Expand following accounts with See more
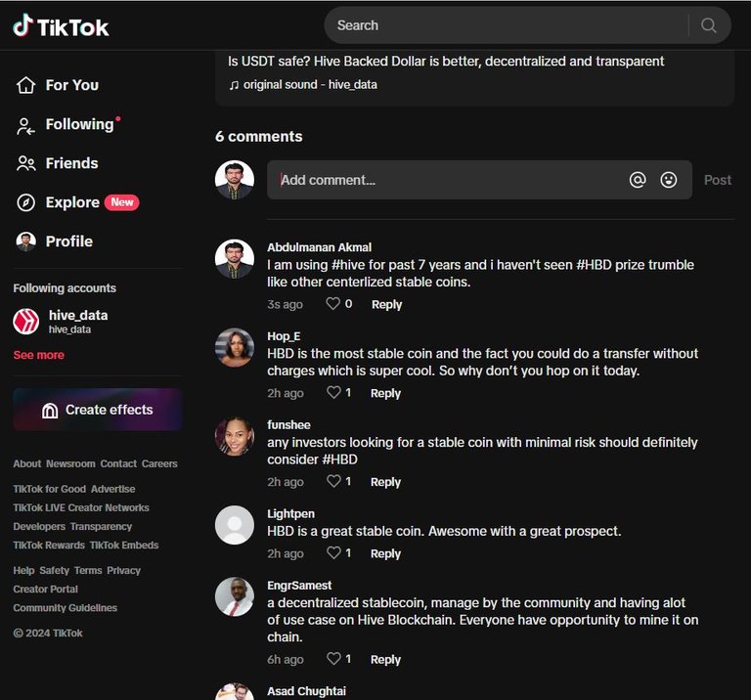This screenshot has width=751, height=700. [39, 355]
